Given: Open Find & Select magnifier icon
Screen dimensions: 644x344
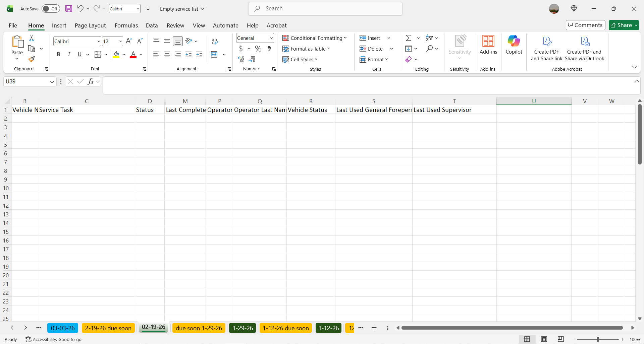Looking at the screenshot, I should 429,49.
